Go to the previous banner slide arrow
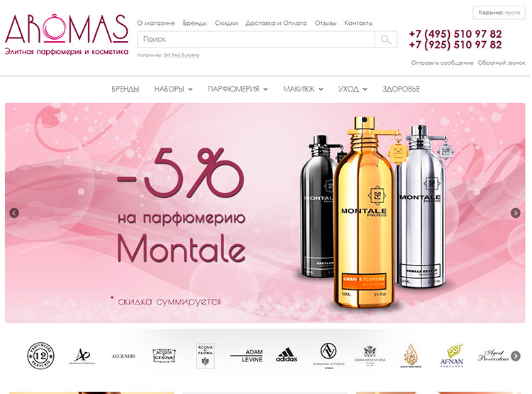Viewport: 532px width, 394px height. coord(14,213)
